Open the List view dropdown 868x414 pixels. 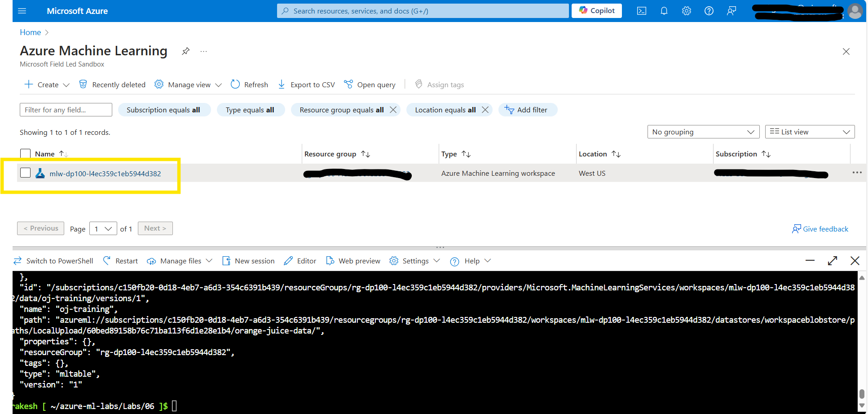(810, 132)
